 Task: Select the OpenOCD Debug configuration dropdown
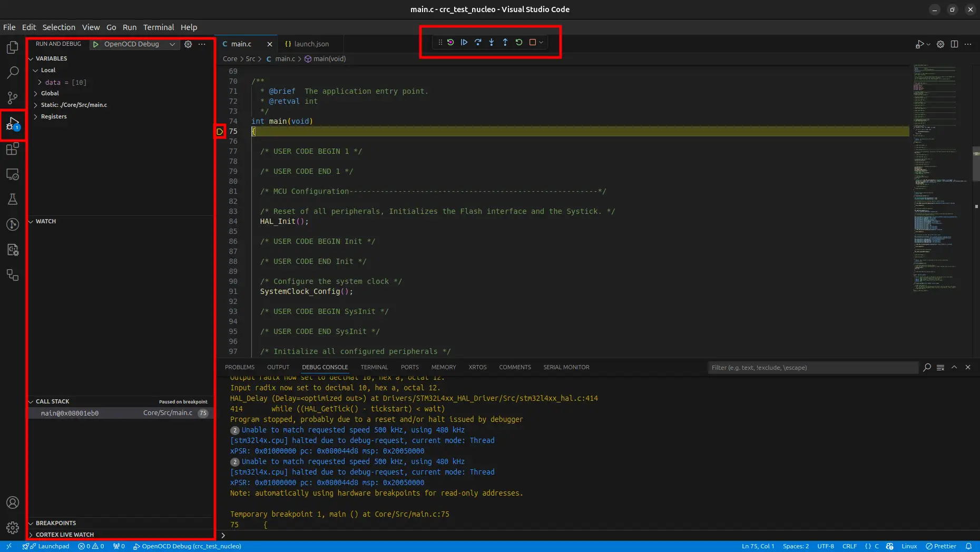pos(134,44)
